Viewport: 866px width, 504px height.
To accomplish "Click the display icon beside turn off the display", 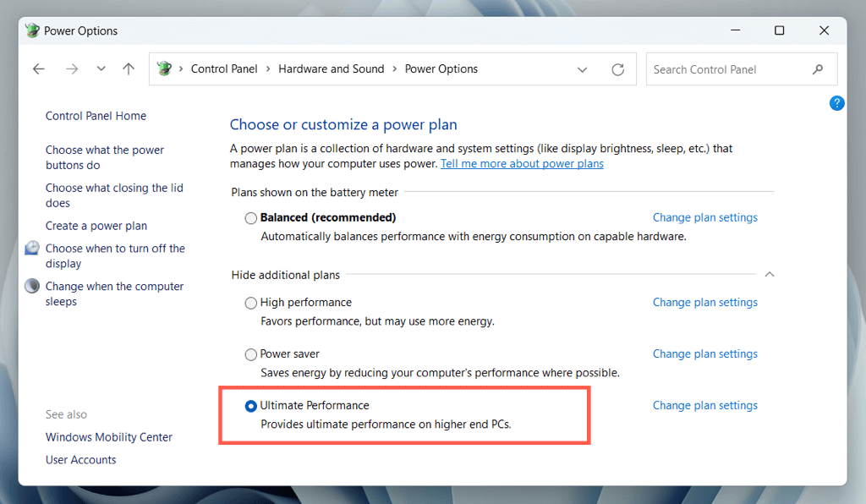I will tap(32, 248).
